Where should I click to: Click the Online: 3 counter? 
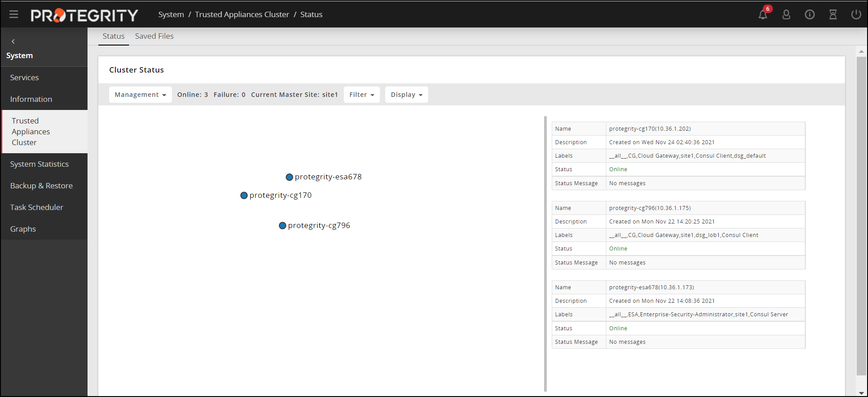point(193,95)
